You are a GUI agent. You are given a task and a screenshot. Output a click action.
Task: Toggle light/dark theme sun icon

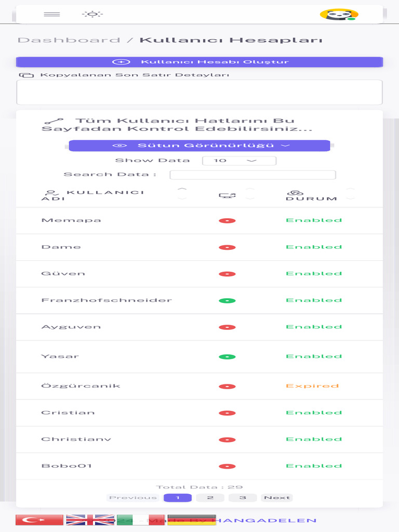point(92,14)
